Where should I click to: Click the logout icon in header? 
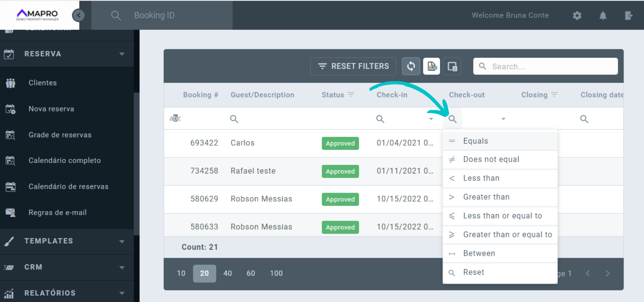(x=629, y=15)
